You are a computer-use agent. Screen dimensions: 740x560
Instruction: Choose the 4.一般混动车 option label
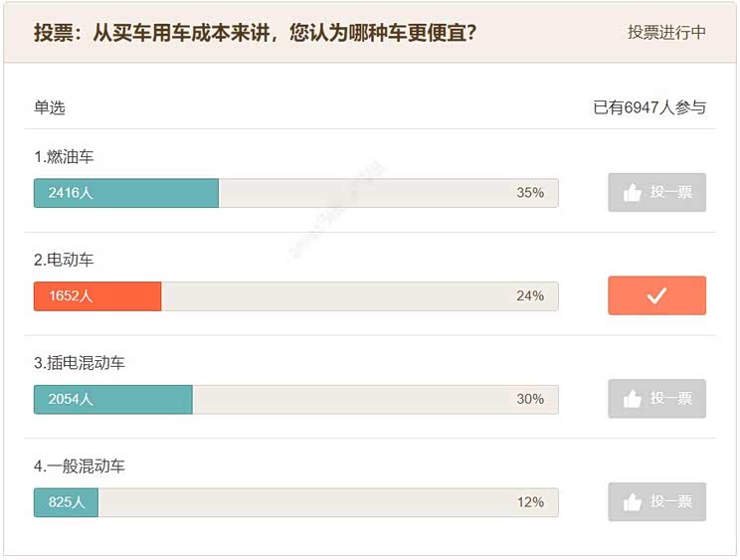click(80, 467)
